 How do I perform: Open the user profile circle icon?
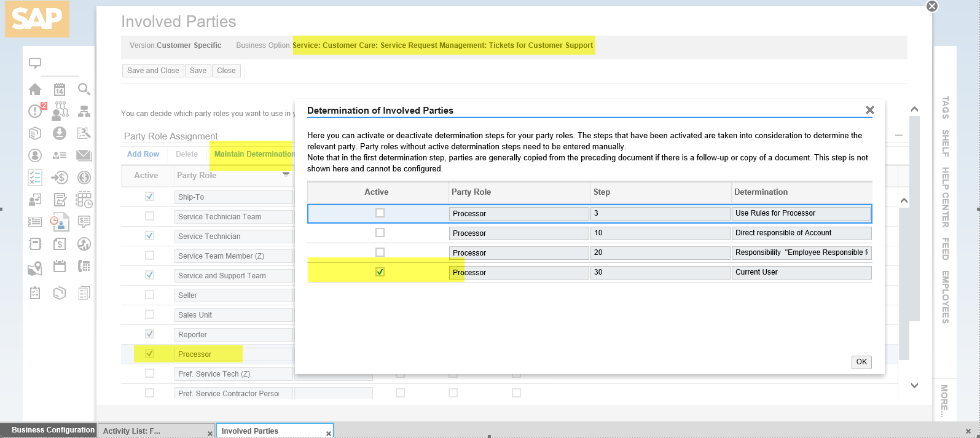point(35,155)
